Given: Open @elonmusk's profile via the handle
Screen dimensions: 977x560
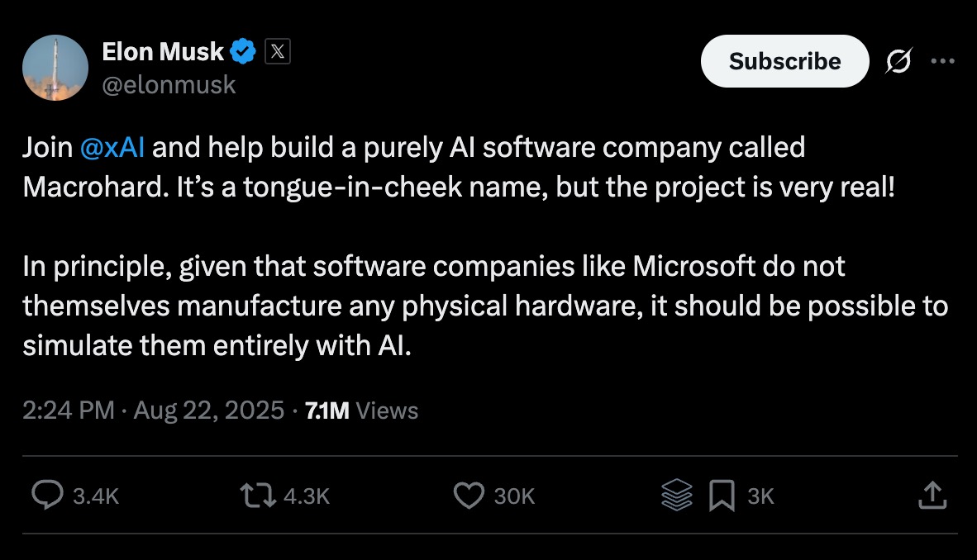Looking at the screenshot, I should click(169, 84).
